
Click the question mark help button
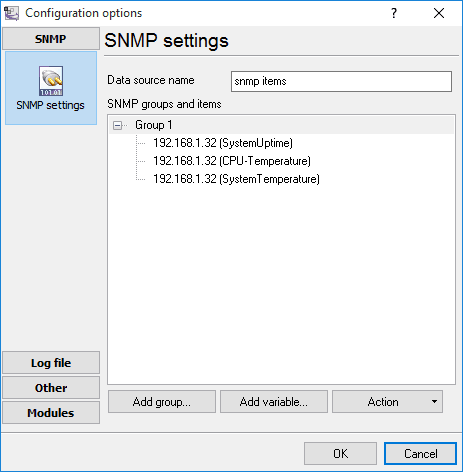pyautogui.click(x=394, y=13)
